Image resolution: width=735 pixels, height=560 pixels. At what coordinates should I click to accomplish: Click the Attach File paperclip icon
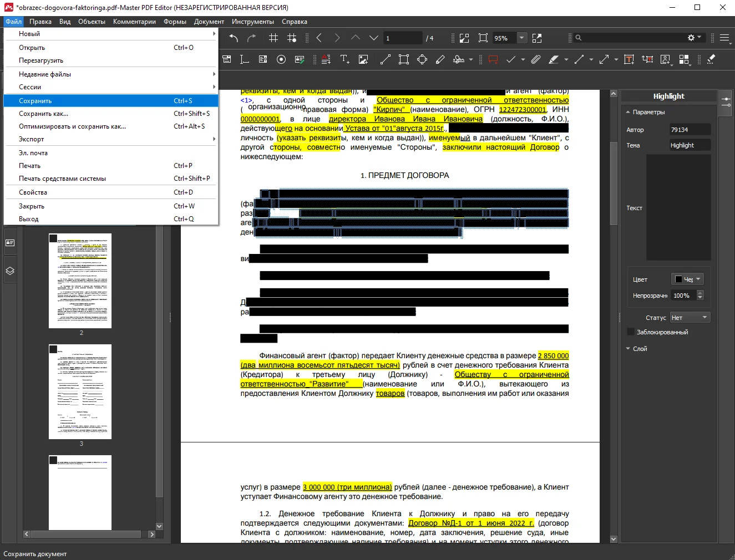pos(535,59)
